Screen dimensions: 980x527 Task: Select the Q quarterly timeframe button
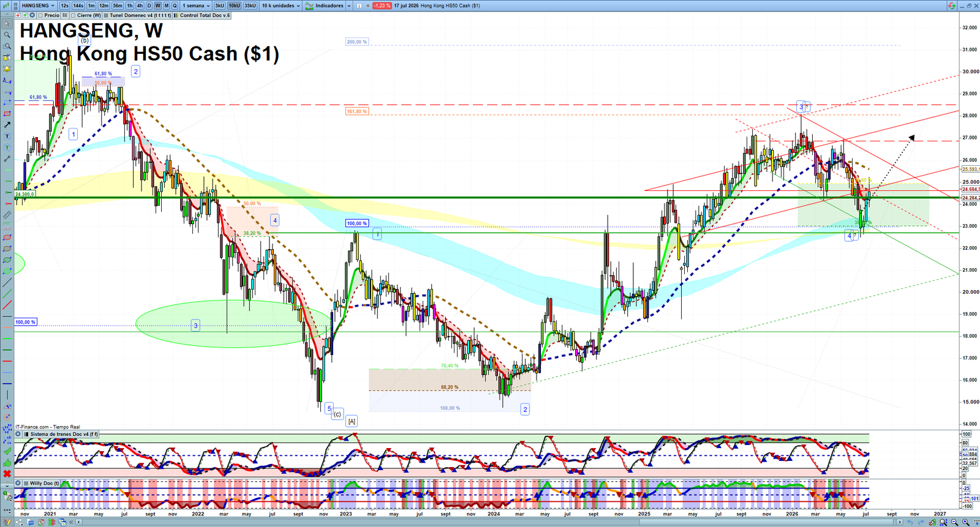click(x=175, y=6)
